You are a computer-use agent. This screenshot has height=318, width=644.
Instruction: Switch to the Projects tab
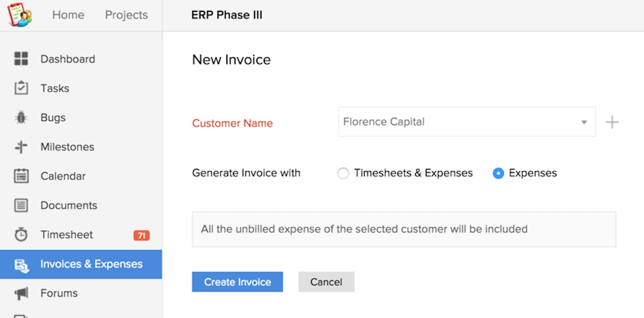pos(126,15)
